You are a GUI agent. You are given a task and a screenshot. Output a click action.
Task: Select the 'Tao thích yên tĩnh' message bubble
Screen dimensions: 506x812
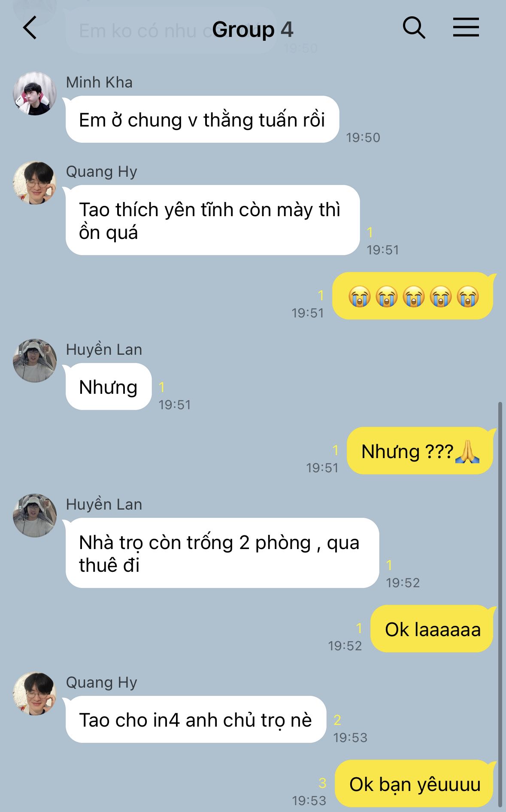click(x=212, y=220)
